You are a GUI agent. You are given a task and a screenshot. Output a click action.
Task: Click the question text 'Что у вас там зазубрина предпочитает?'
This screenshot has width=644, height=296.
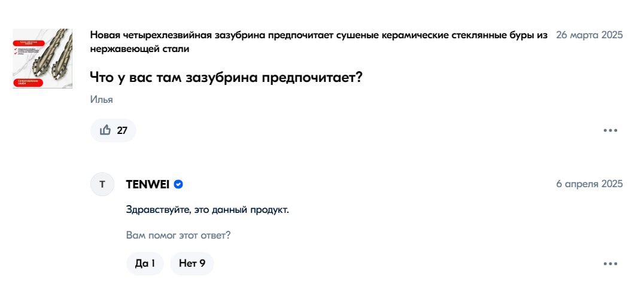pyautogui.click(x=226, y=77)
